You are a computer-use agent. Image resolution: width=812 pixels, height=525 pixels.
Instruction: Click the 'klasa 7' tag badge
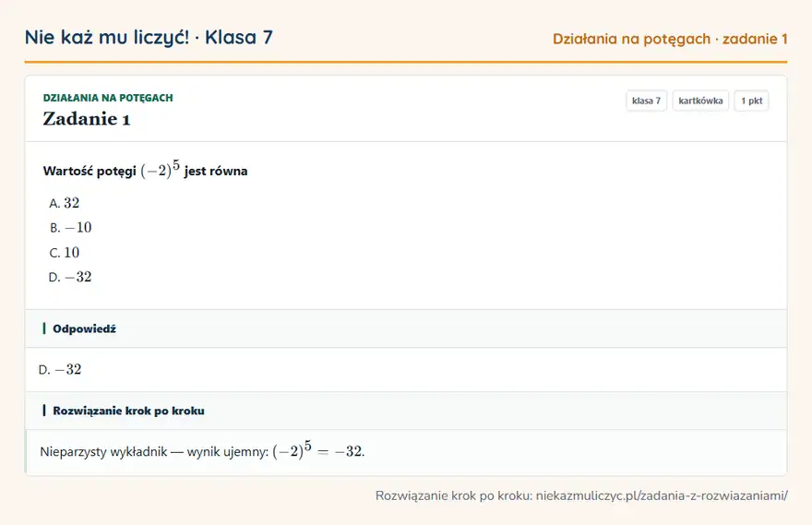tap(646, 101)
